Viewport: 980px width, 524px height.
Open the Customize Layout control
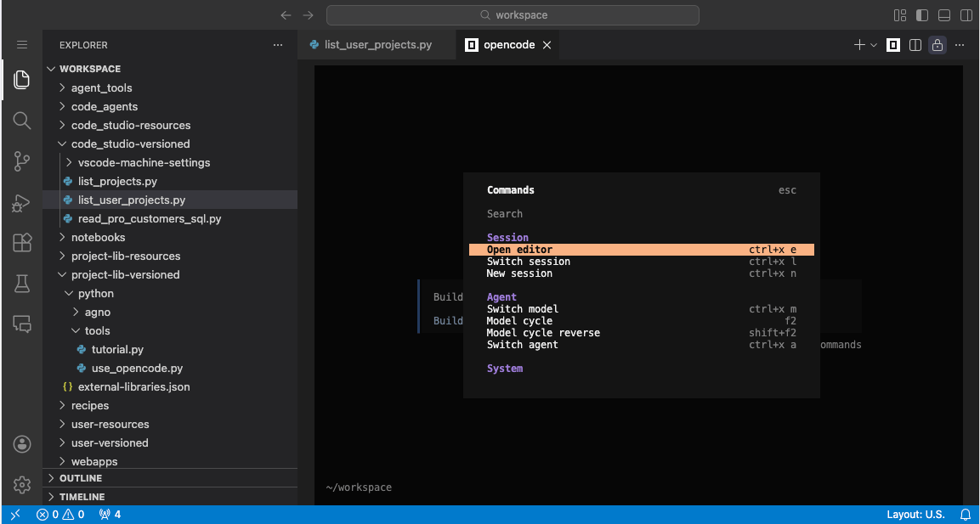pyautogui.click(x=898, y=14)
